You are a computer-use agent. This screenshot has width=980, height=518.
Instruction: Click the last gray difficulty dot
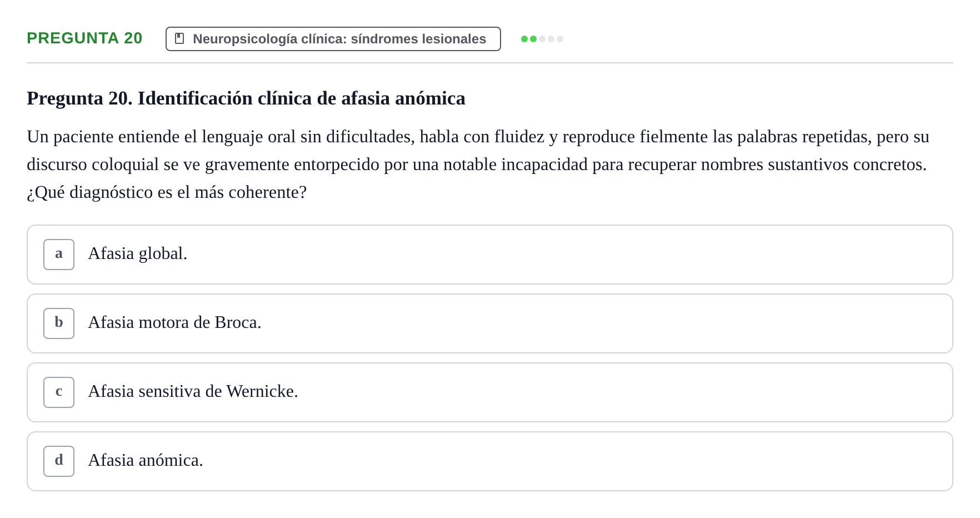[560, 39]
